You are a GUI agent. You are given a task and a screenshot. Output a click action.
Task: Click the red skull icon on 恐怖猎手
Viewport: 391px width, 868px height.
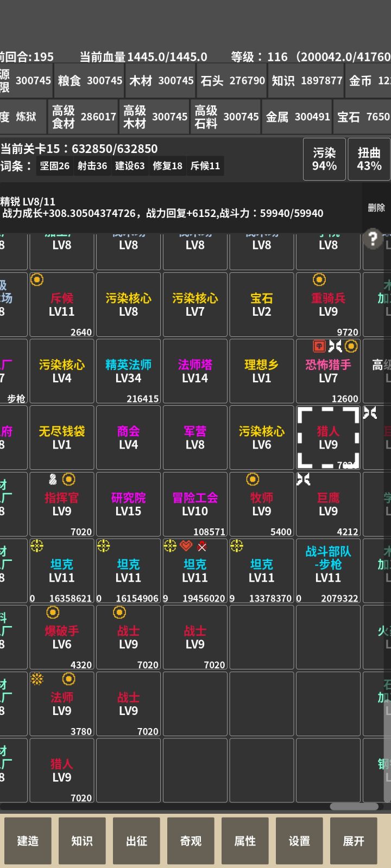(319, 346)
